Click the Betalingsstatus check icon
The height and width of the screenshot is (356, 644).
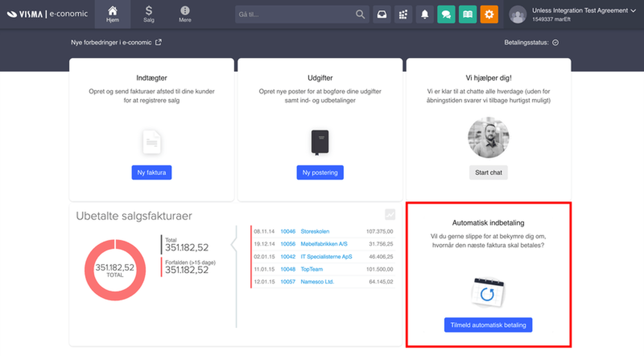pos(555,42)
